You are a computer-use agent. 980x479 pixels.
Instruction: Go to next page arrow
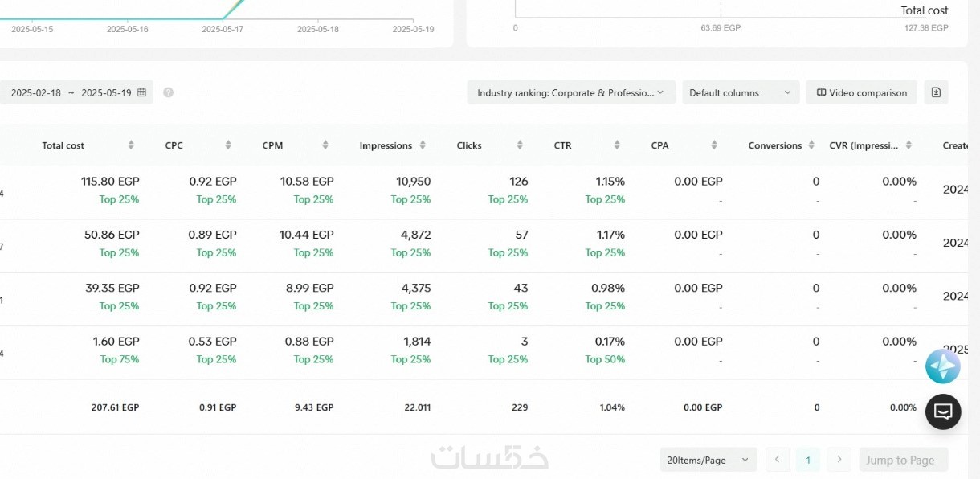839,460
